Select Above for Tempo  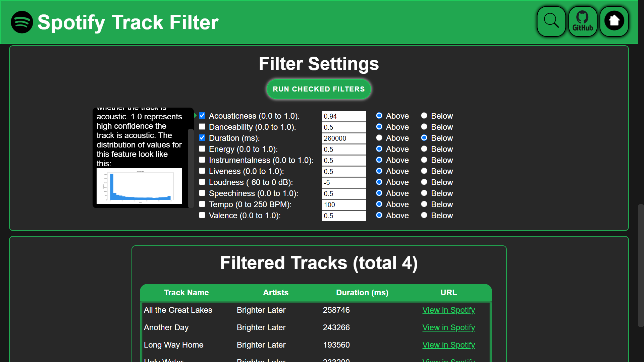coord(379,204)
